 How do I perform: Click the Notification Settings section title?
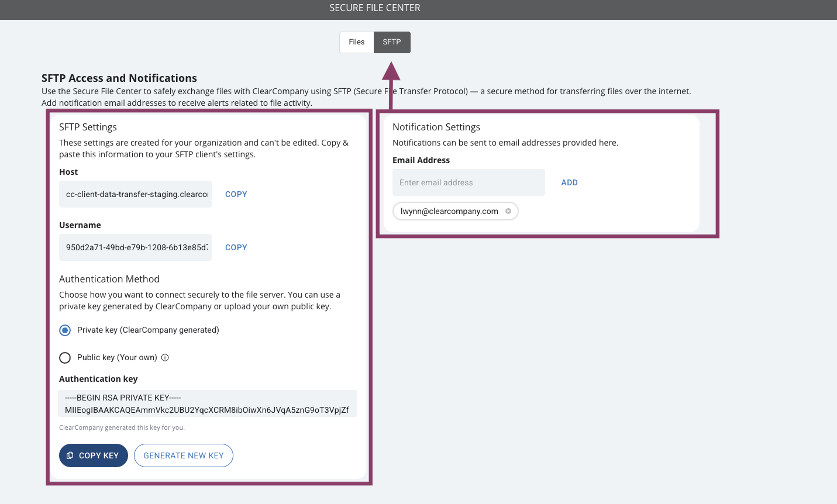click(x=436, y=127)
